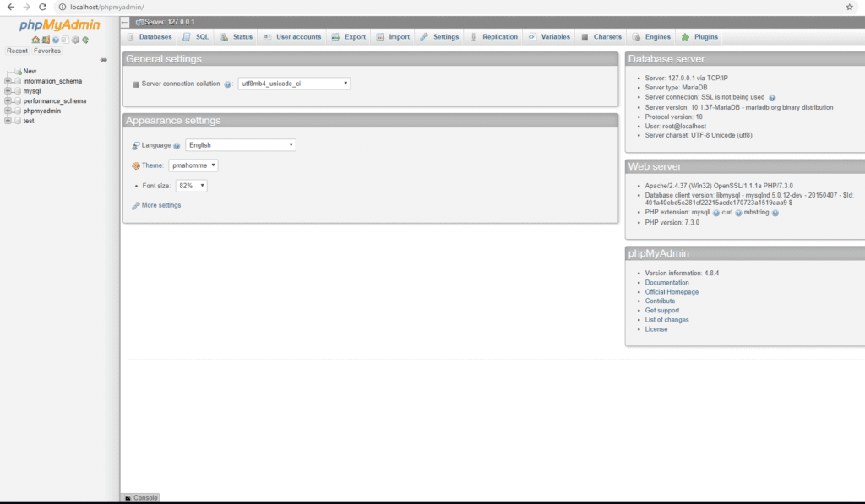The height and width of the screenshot is (504, 865).
Task: Open phpMyAdmin documentation via the question mark icon
Action: pos(54,40)
